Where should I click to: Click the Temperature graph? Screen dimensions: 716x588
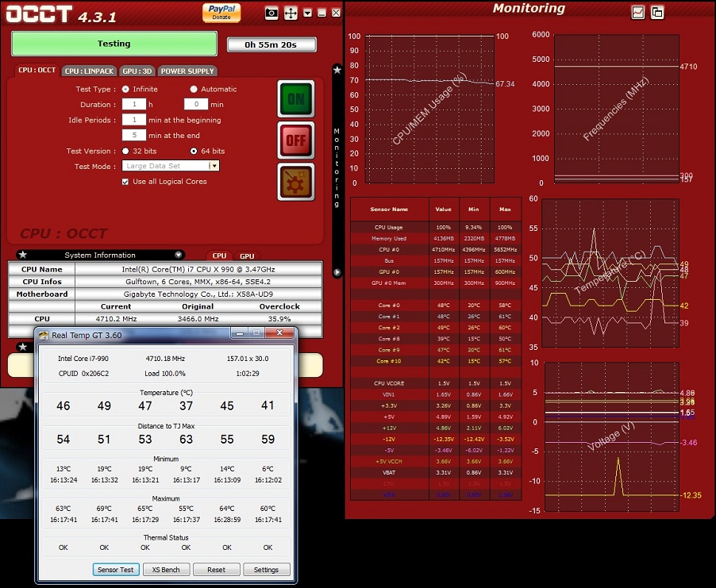pyautogui.click(x=610, y=273)
